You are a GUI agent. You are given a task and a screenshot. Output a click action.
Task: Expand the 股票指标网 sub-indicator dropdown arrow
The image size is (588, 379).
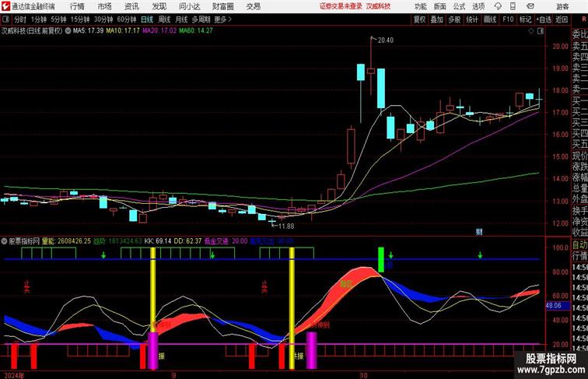[x=4, y=241]
